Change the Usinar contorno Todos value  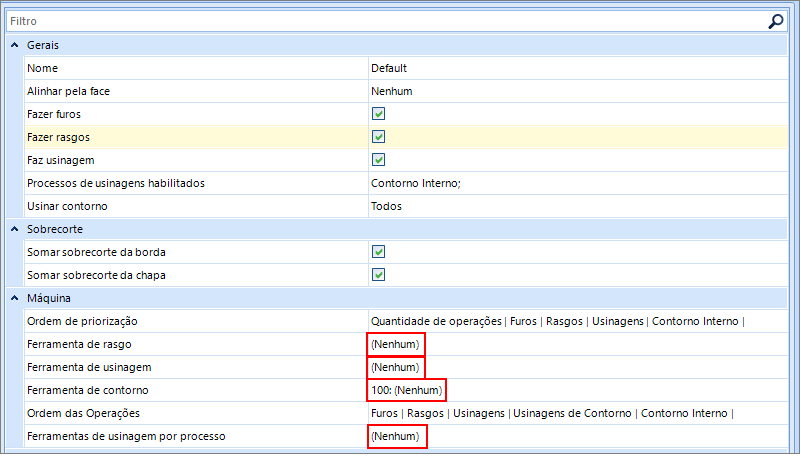click(x=386, y=206)
